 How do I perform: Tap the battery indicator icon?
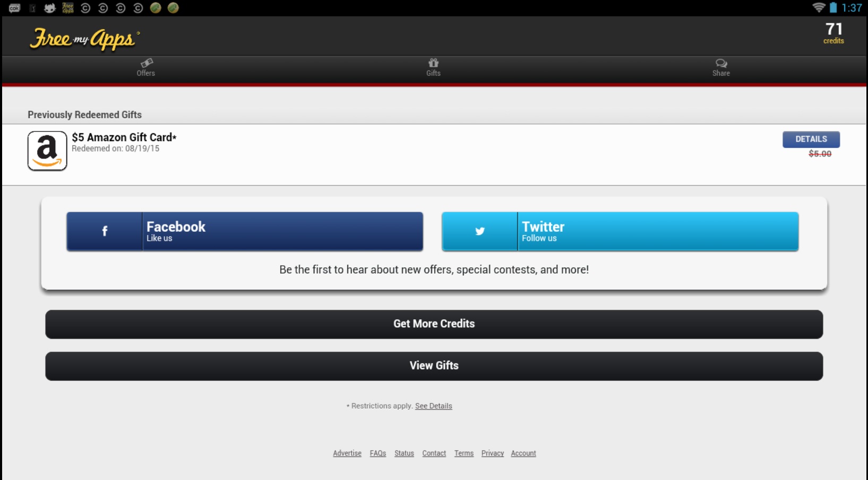pos(833,7)
